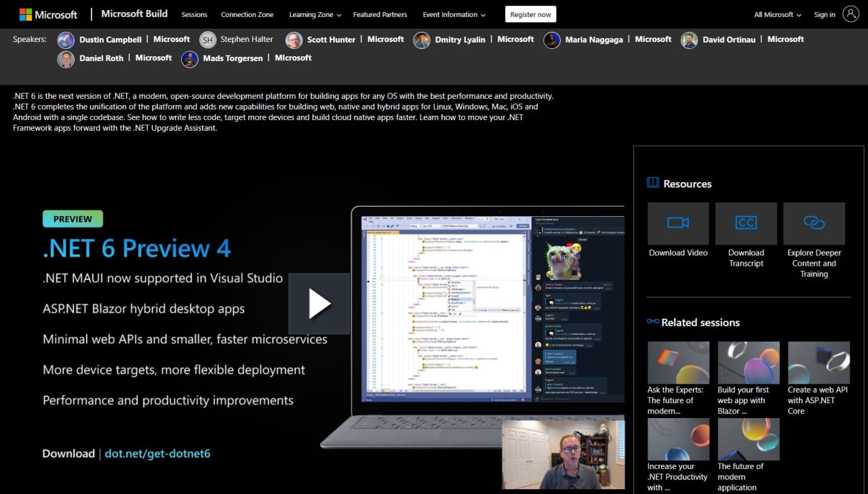The image size is (868, 494).
Task: Open The future of modern application thumbnail
Action: [x=749, y=439]
